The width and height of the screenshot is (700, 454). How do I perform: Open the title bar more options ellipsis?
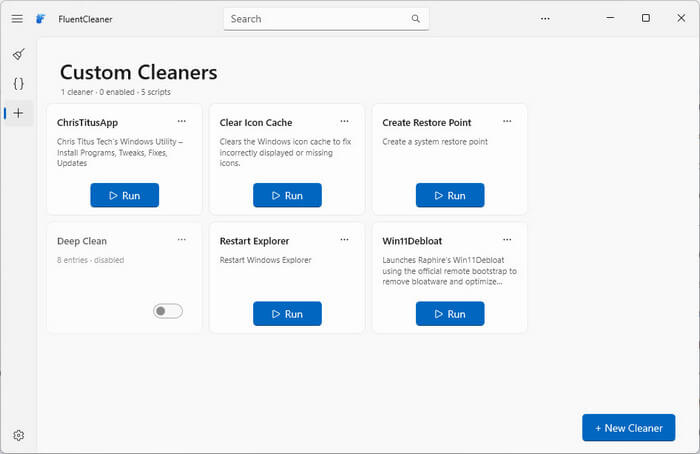(x=545, y=19)
